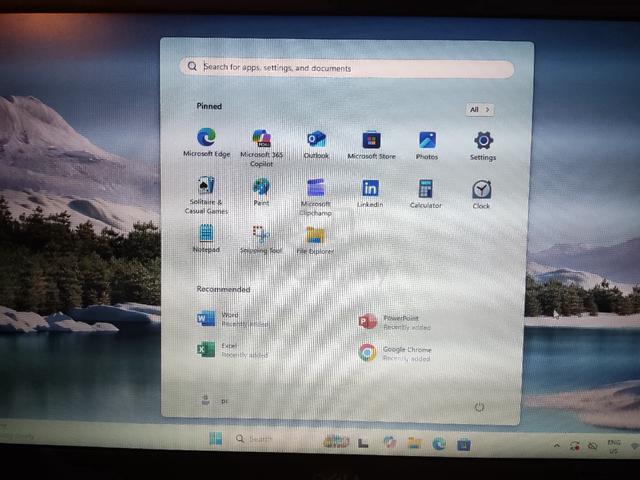Viewport: 640px width, 480px height.
Task: Click the power button in Start menu
Action: pos(480,407)
